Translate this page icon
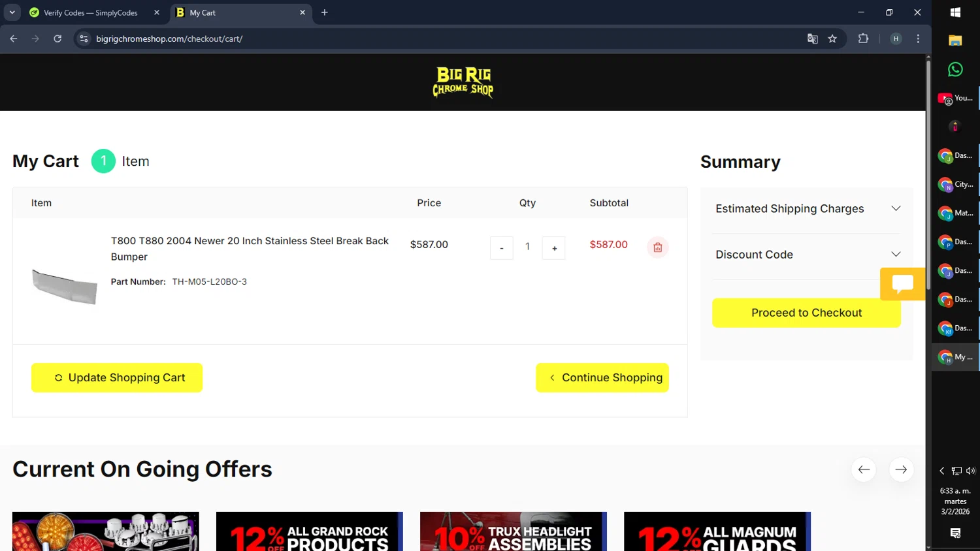This screenshot has width=980, height=551. tap(813, 39)
